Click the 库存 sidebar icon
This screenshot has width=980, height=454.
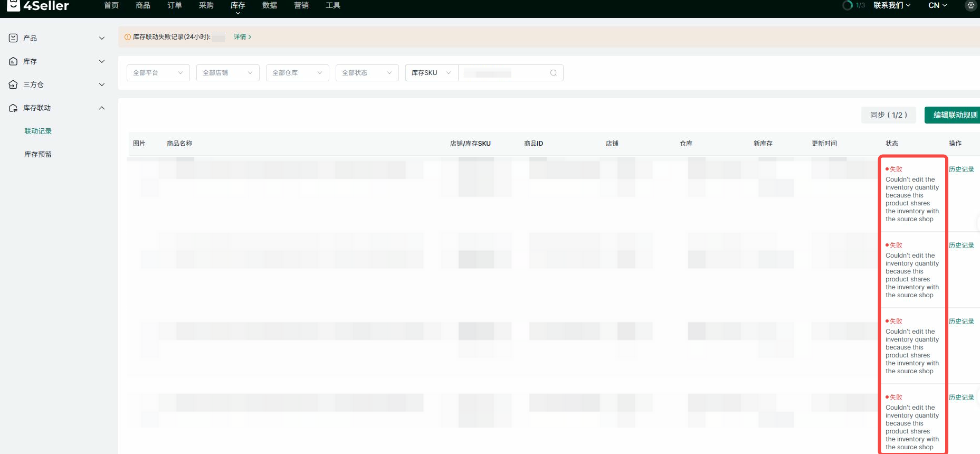[x=13, y=61]
